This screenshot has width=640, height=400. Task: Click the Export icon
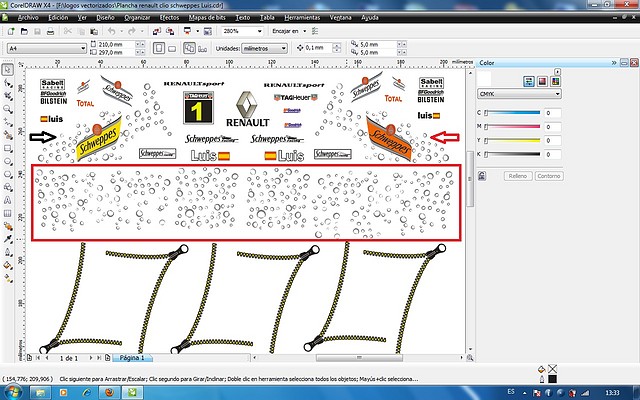pos(170,31)
